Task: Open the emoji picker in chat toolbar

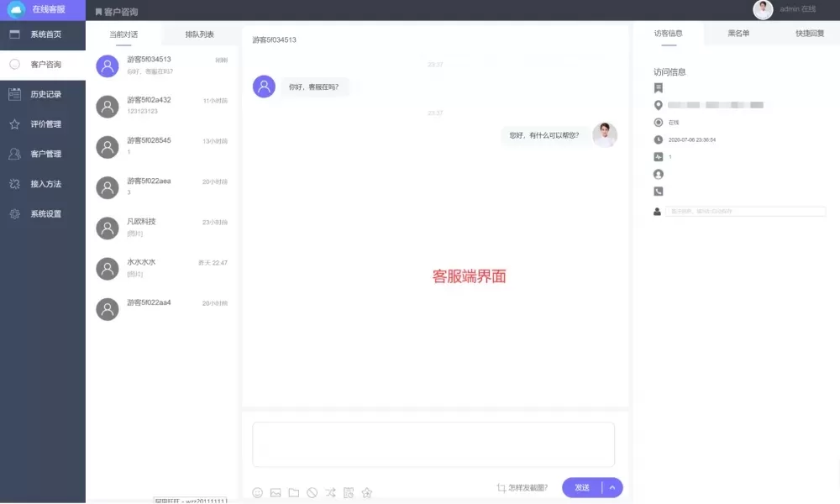Action: [x=258, y=492]
